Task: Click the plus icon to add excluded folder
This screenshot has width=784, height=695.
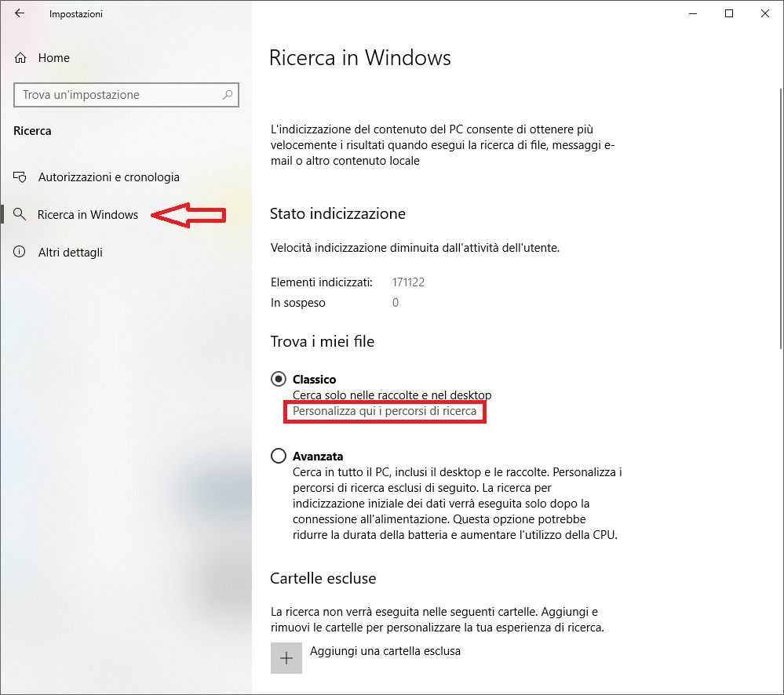Action: pos(286,658)
